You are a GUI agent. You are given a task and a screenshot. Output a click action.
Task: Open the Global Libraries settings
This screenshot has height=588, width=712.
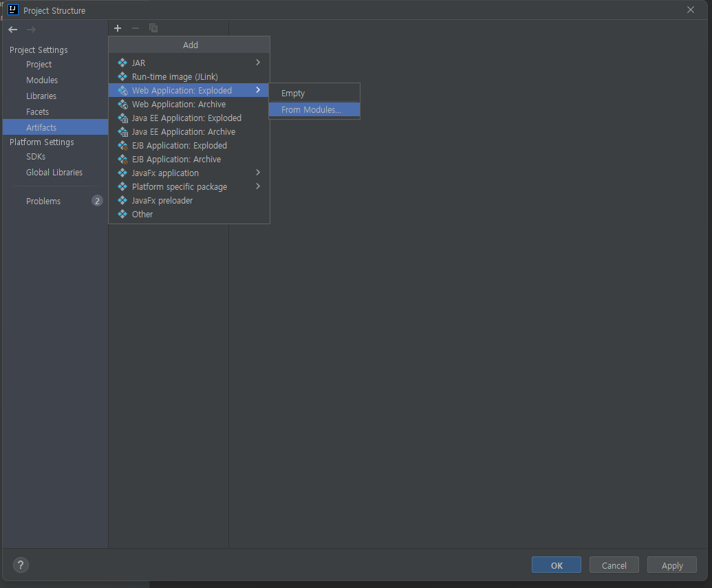pos(55,172)
